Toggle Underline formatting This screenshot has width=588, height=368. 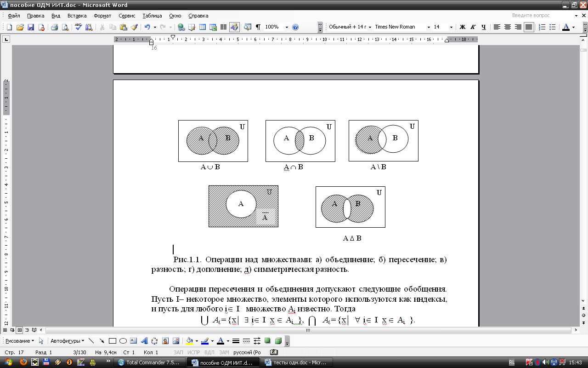(484, 27)
